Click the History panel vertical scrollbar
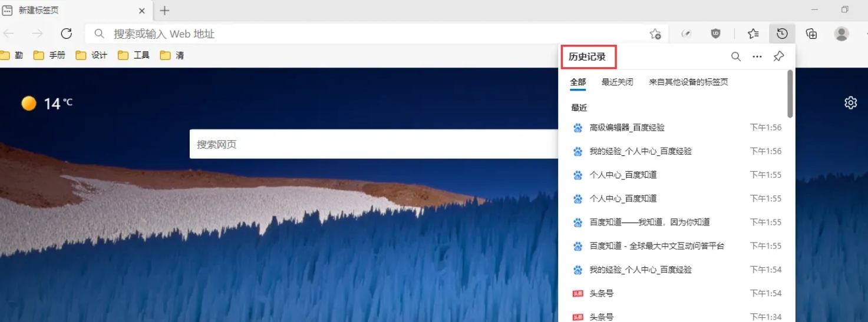Viewport: 868px width, 322px height. 790,94
